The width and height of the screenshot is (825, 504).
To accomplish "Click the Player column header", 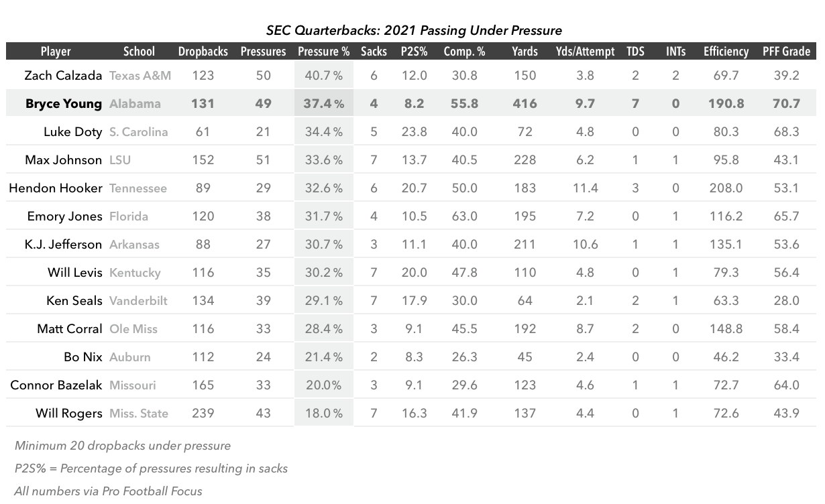I will coord(55,52).
